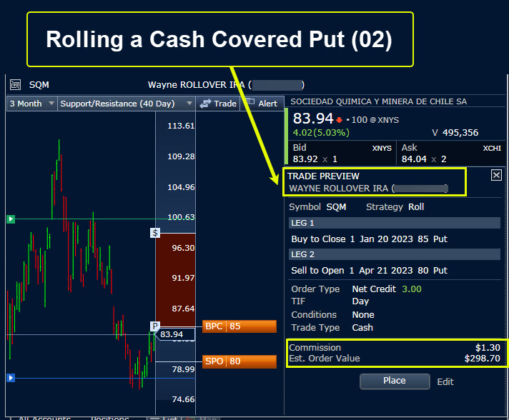
Task: Select the SPO 80 order flag
Action: (239, 361)
